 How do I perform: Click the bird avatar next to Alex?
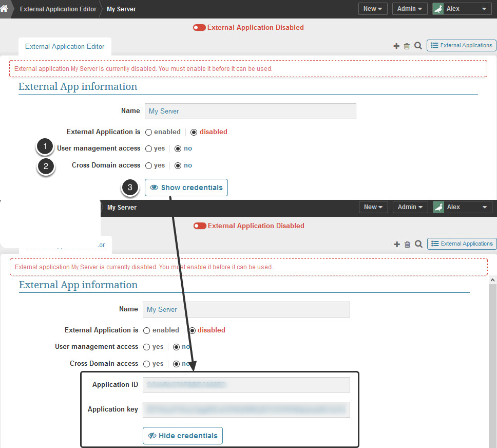click(x=438, y=8)
